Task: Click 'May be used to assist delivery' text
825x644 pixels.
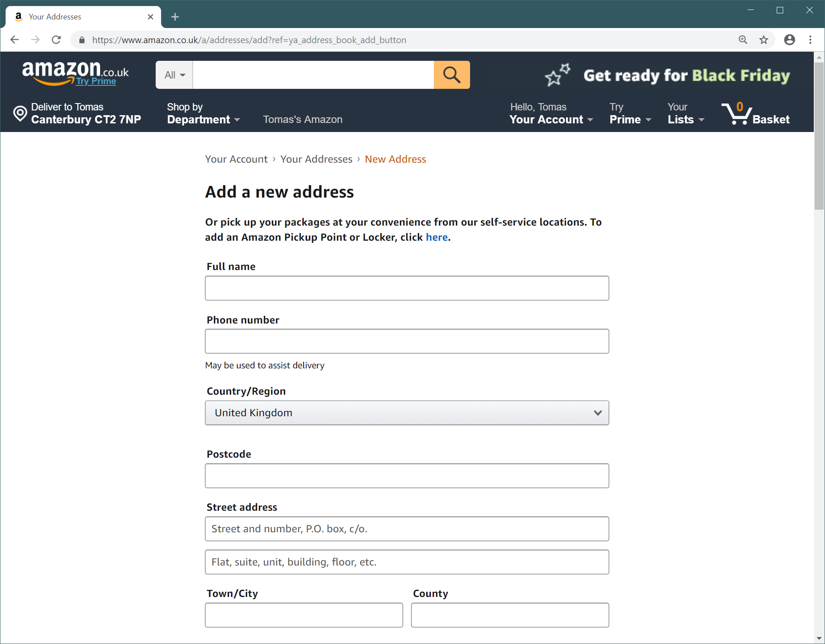Action: pyautogui.click(x=265, y=365)
